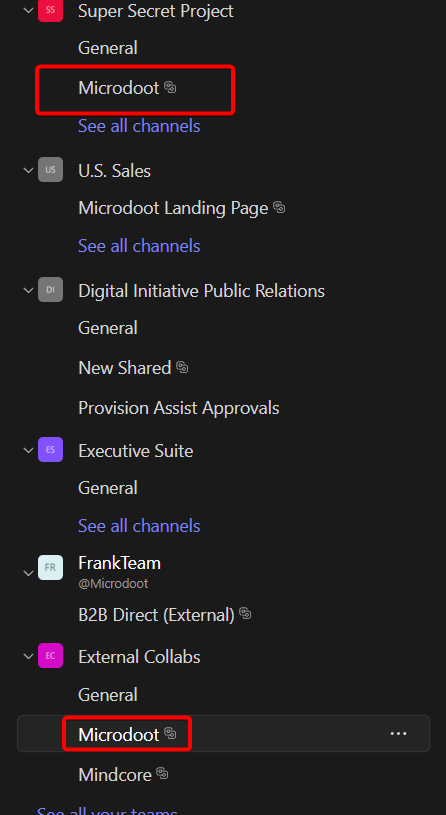Click shared channel icon beside Microdoot Landing Page
The image size is (446, 815).
[279, 208]
